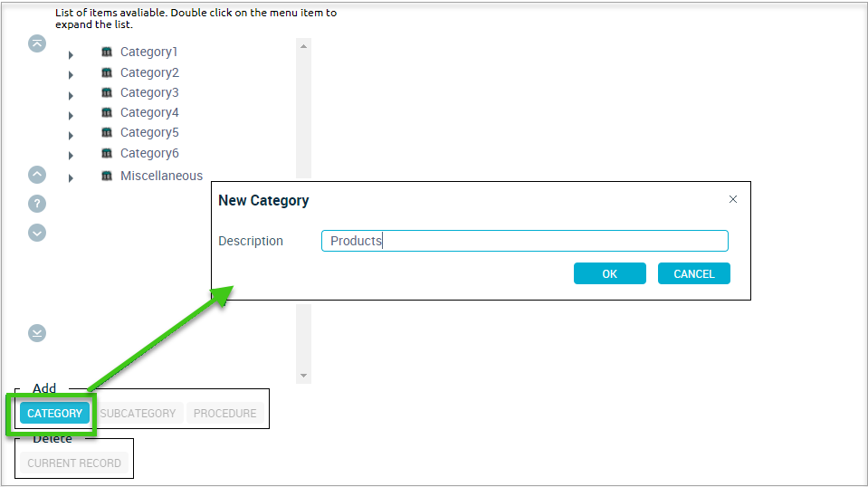Open the help question mark icon
Screen dimensions: 868x487
click(37, 204)
